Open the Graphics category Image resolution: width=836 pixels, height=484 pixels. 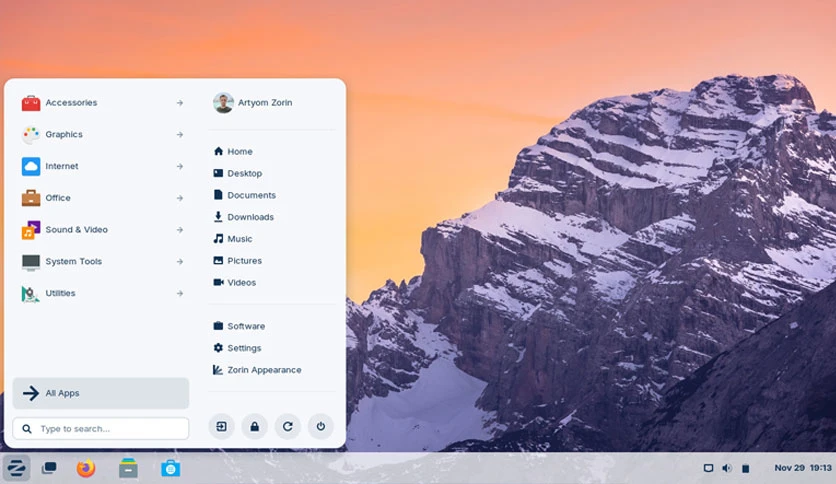point(101,134)
